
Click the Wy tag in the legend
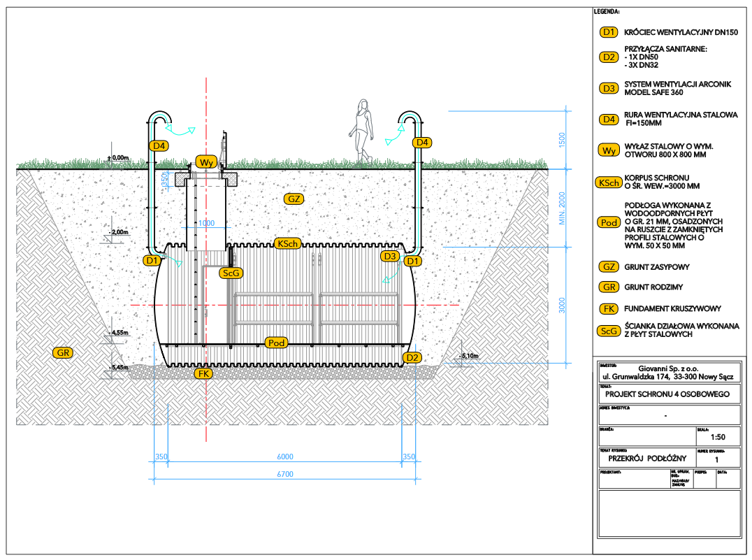coord(608,150)
